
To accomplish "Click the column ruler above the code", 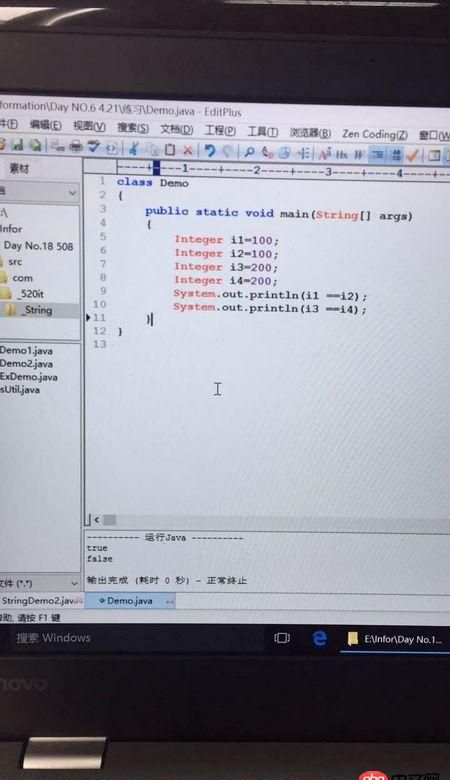I will 283,171.
